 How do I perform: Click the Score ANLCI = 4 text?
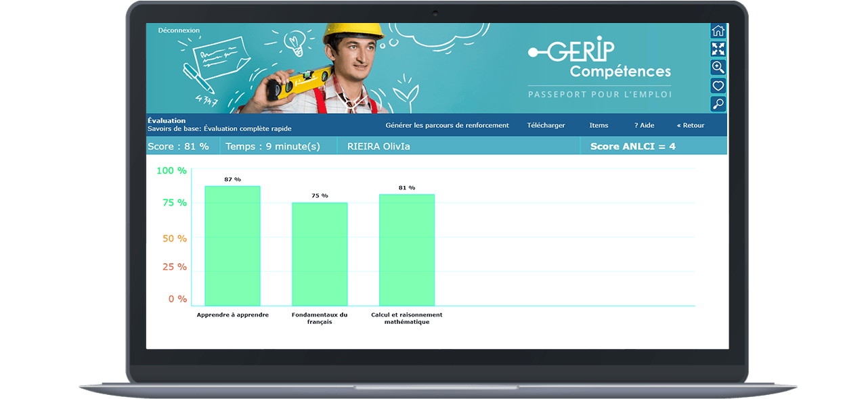click(632, 146)
